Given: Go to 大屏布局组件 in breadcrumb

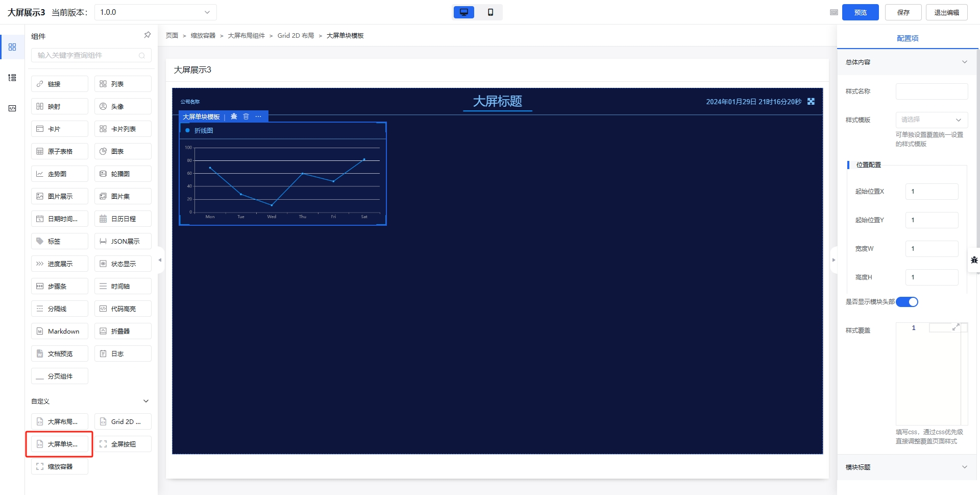Looking at the screenshot, I should (247, 36).
